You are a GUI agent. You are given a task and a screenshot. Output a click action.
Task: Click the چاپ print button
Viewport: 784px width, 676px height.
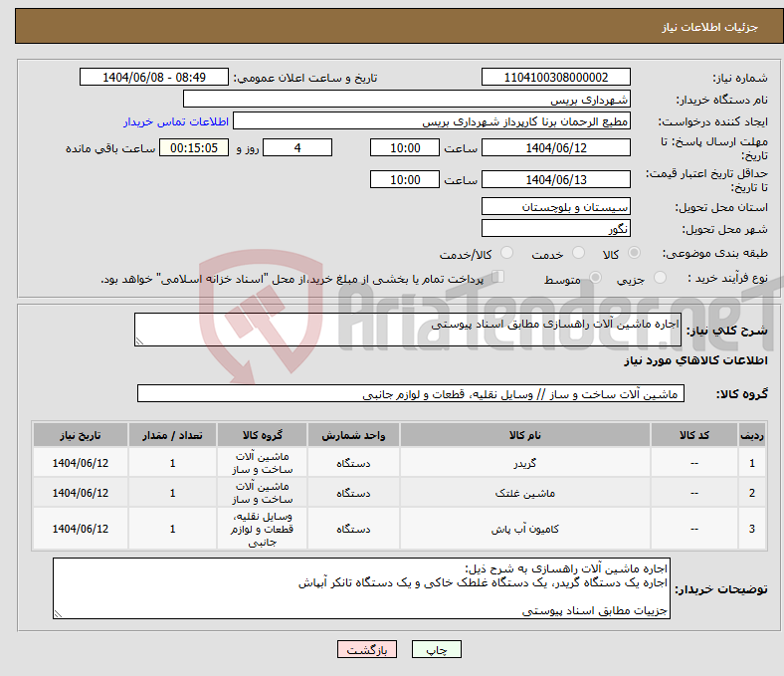437,649
